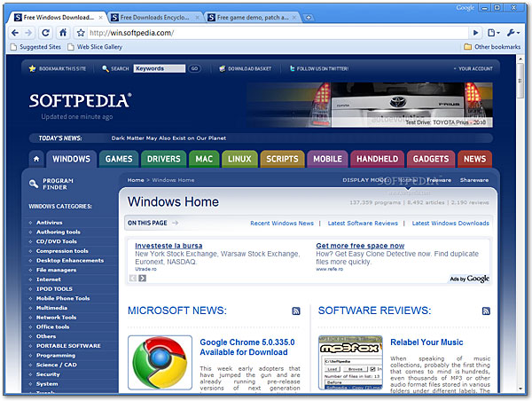Open a new tab with the plus button
532x401 pixels.
[309, 18]
